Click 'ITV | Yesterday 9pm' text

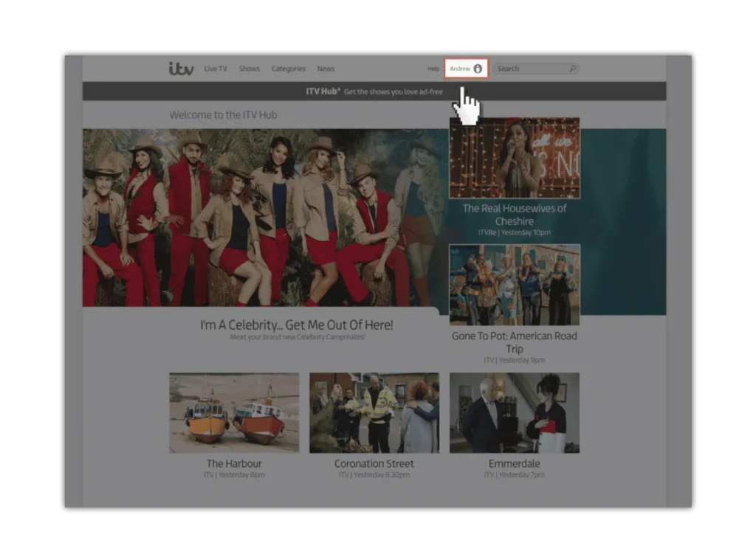(515, 360)
